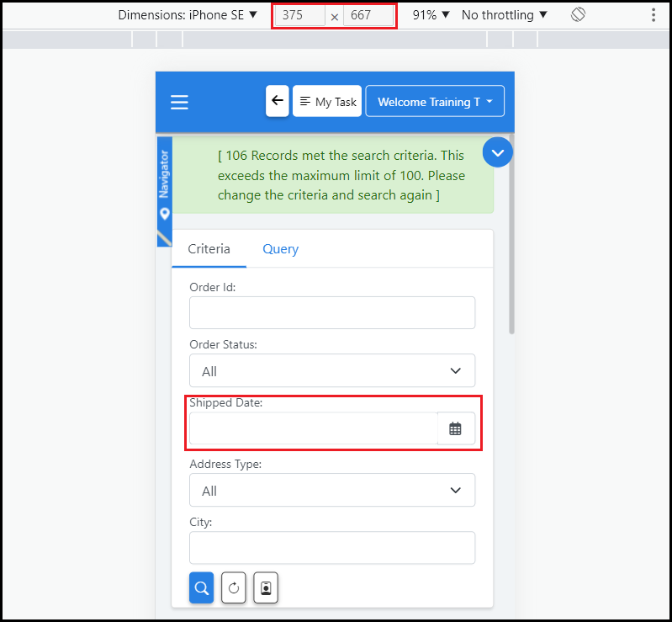Focus the City input field
This screenshot has width=672, height=622.
[332, 548]
